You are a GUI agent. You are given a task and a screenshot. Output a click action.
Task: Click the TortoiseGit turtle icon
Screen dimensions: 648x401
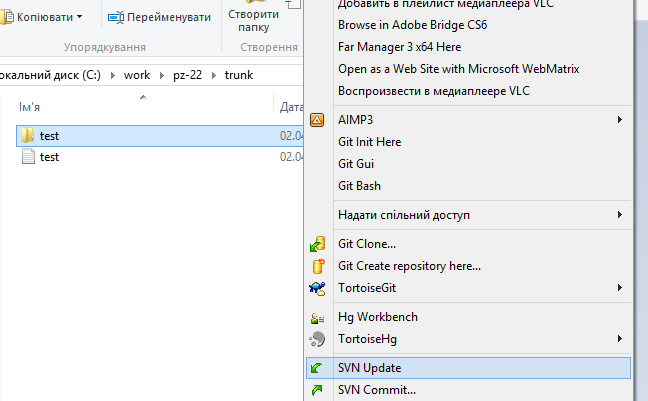point(317,288)
